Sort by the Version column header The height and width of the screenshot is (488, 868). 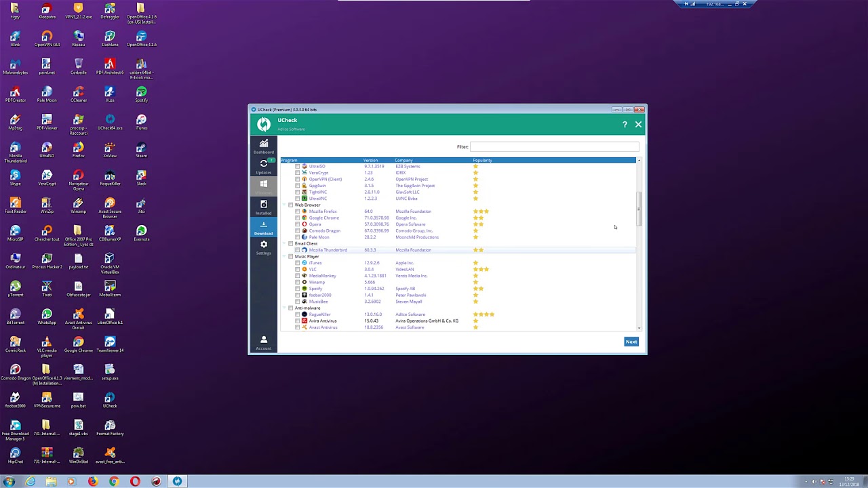click(370, 160)
